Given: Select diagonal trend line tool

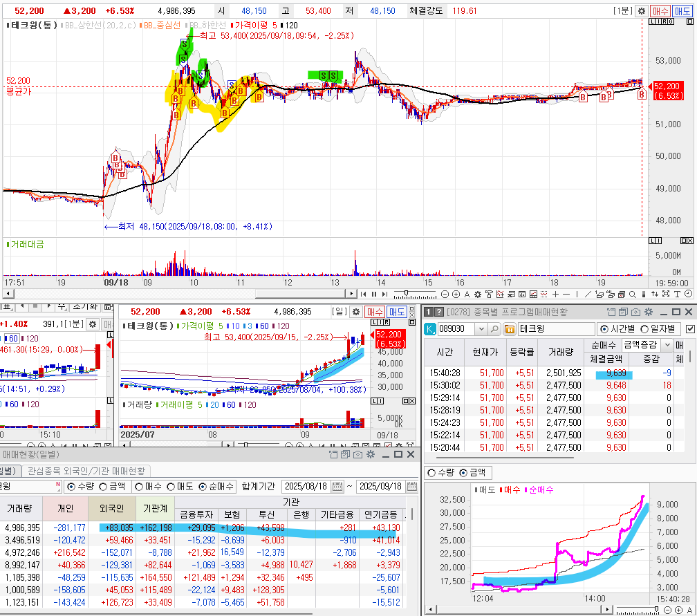Looking at the screenshot, I should click(588, 294).
